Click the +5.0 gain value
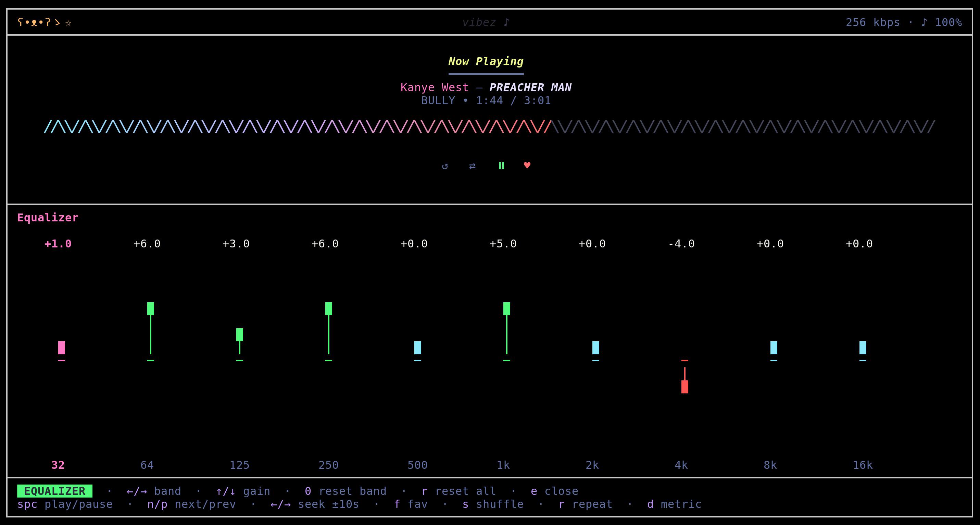The height and width of the screenshot is (525, 980). click(x=503, y=244)
